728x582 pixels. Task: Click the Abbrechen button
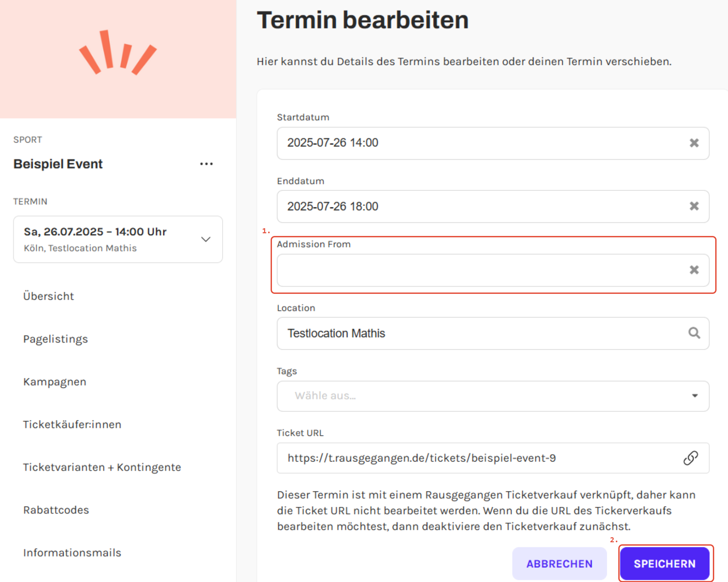point(559,563)
